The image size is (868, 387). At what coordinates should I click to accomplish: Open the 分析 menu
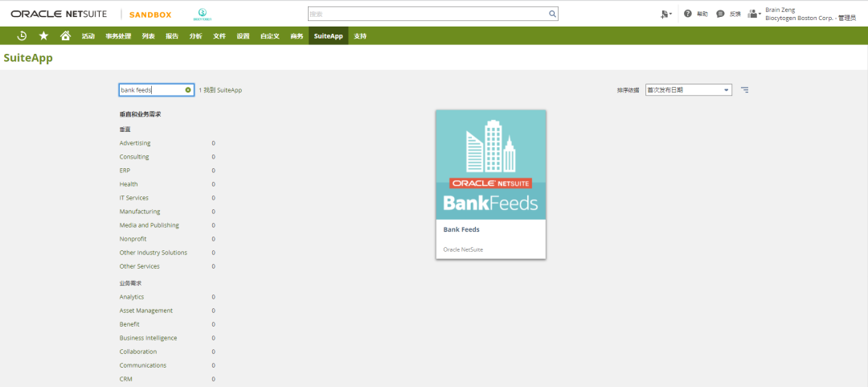coord(196,36)
